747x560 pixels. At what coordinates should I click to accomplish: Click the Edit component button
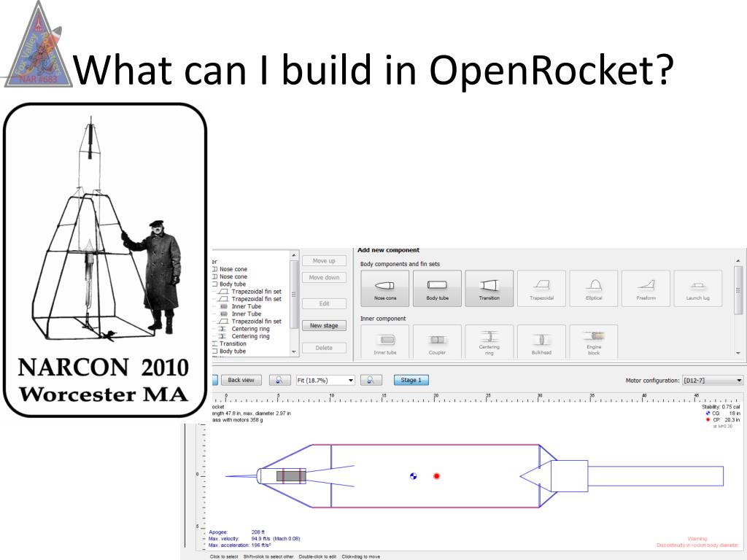[324, 303]
